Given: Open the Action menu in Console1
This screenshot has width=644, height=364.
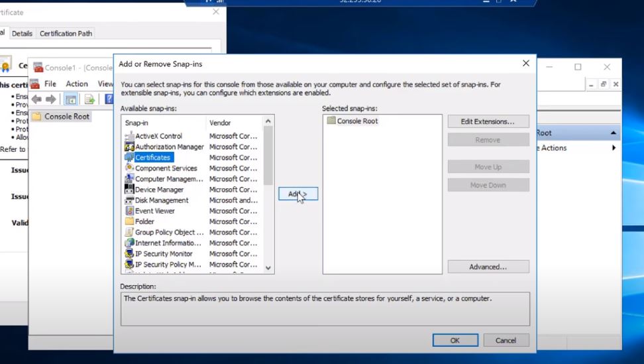Looking at the screenshot, I should (77, 84).
